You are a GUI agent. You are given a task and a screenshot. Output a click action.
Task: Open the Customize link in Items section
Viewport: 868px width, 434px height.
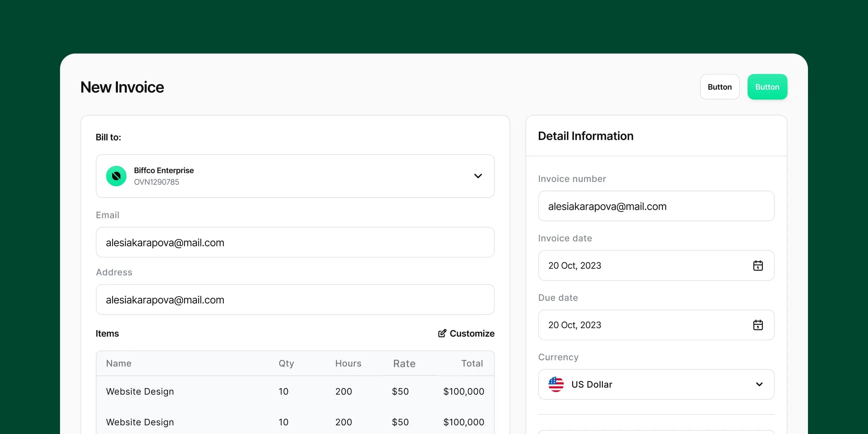point(472,333)
